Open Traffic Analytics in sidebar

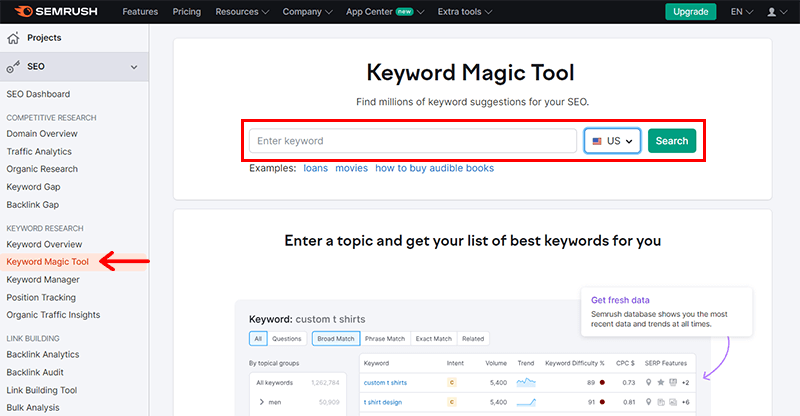(39, 152)
